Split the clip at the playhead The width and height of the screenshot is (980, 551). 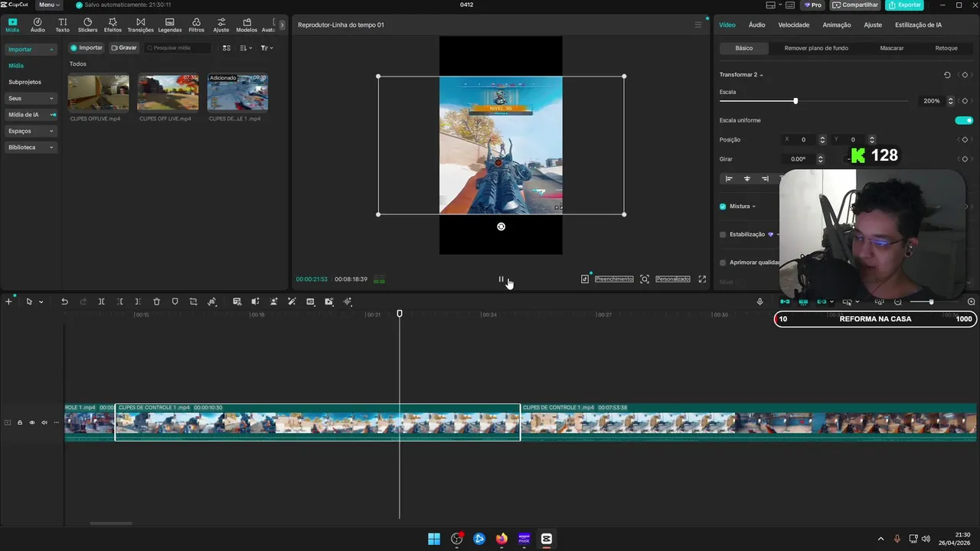[x=101, y=302]
